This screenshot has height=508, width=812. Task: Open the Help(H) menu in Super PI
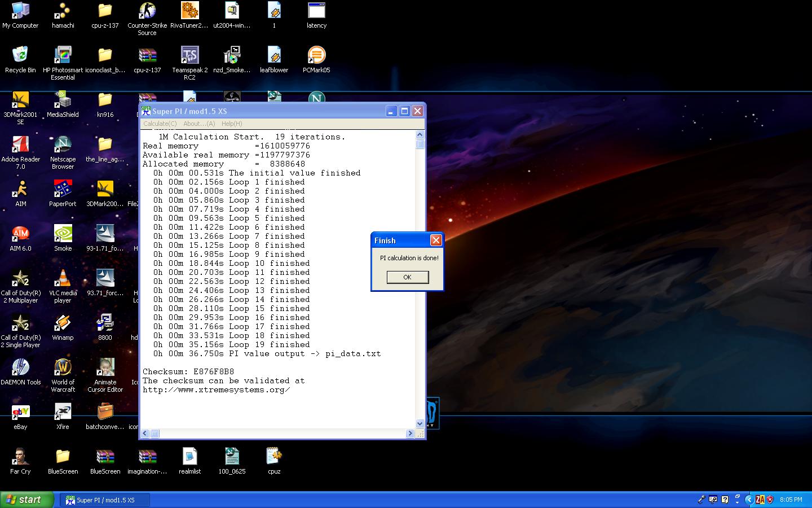(x=232, y=124)
